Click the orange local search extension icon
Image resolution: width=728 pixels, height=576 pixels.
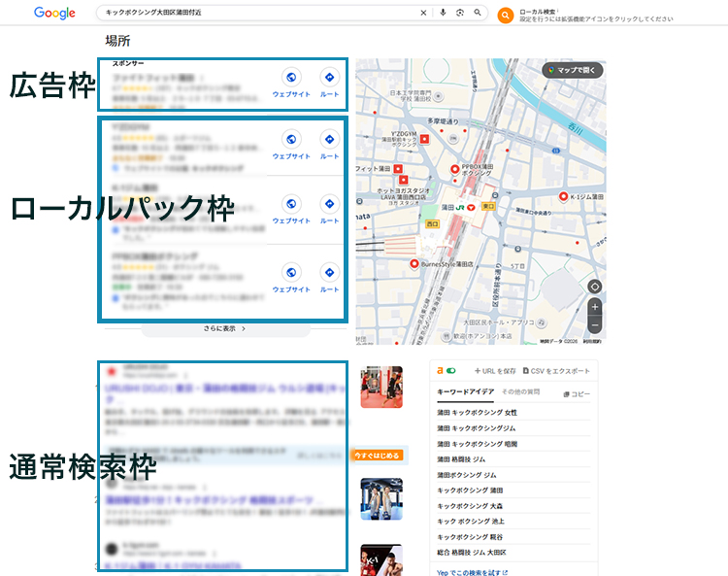(x=505, y=15)
